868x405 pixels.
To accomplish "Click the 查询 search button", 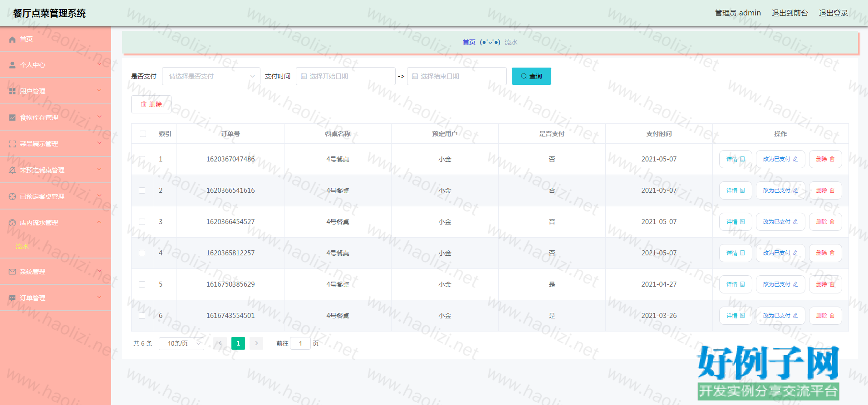I will coord(531,76).
